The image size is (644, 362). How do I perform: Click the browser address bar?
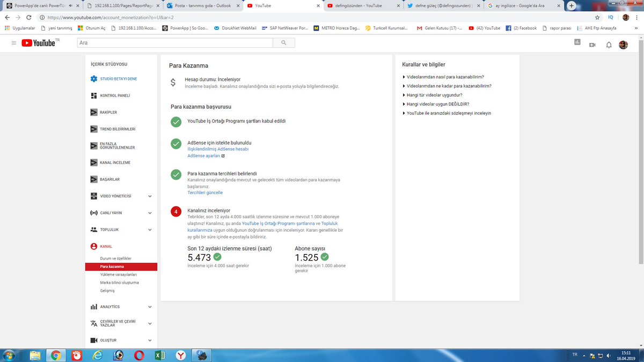[x=317, y=17]
